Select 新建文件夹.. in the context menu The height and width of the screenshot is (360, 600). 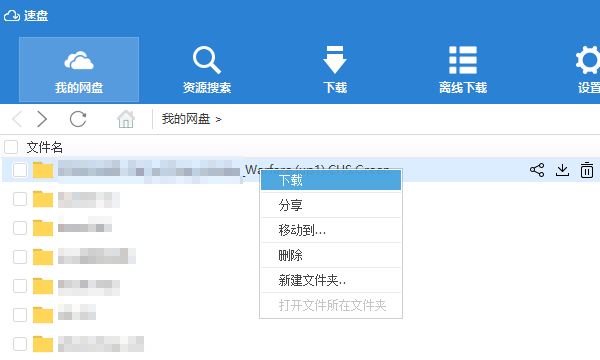pos(331,280)
